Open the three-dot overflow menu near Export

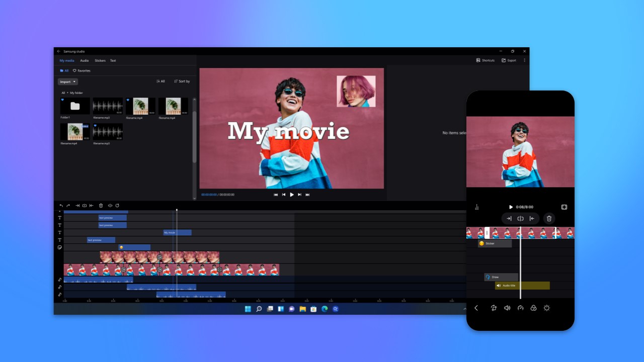(x=524, y=60)
